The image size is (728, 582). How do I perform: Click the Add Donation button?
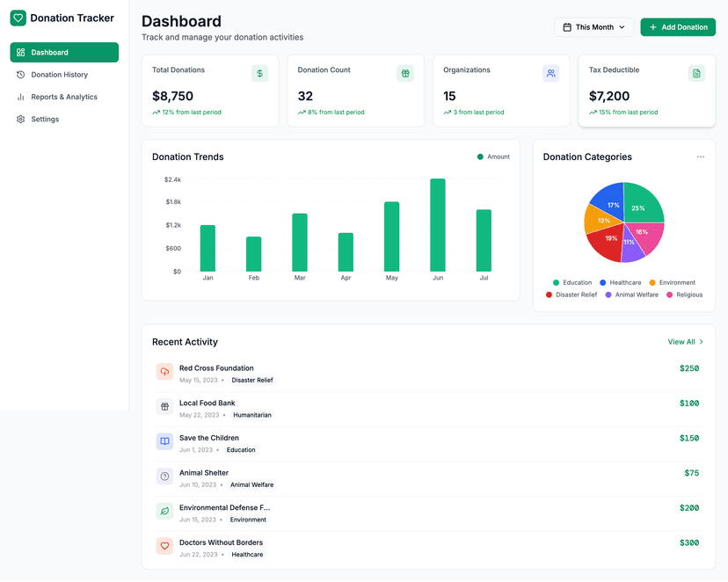coord(677,27)
